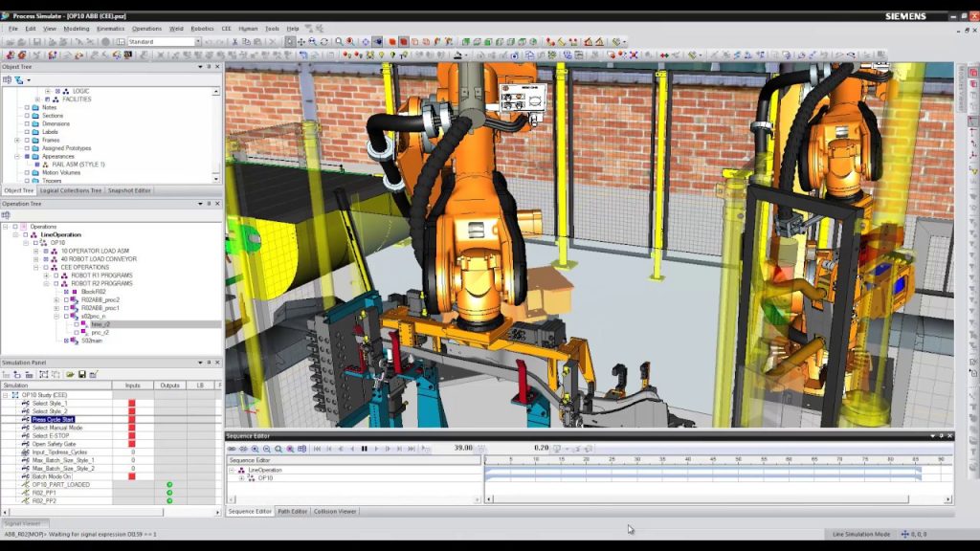Collapse the CEE OPERATIONS branch in Operation Tree
Screen dimensions: 980x551
pyautogui.click(x=34, y=267)
